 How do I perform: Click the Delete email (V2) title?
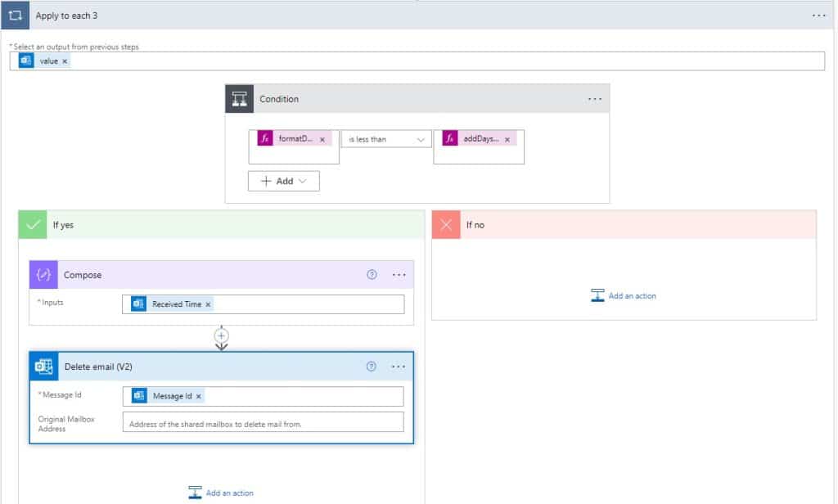98,367
